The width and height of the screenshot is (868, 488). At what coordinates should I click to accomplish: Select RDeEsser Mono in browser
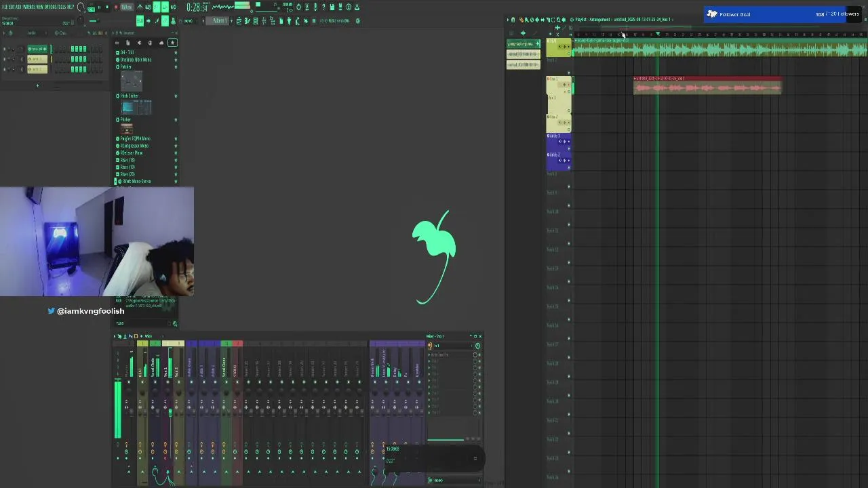(132, 152)
